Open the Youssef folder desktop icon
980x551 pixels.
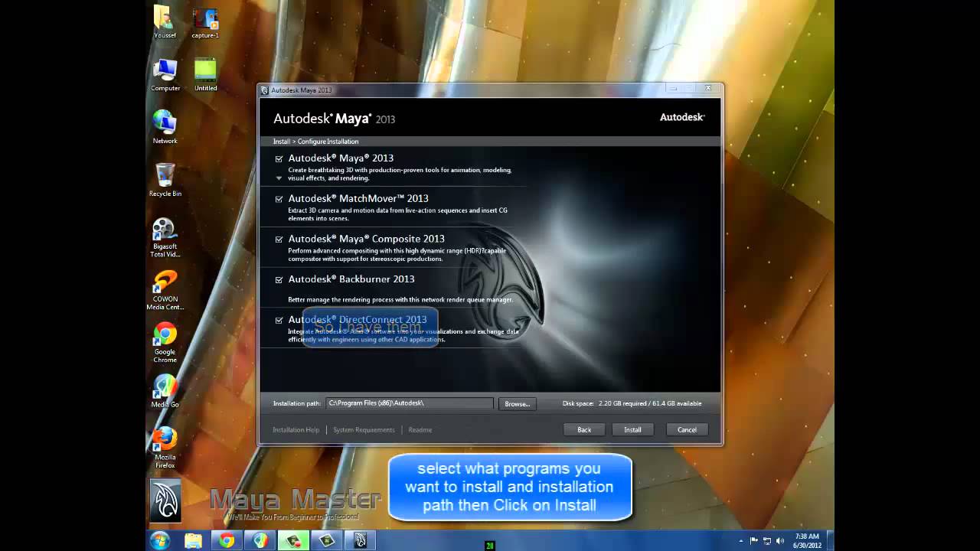point(165,22)
